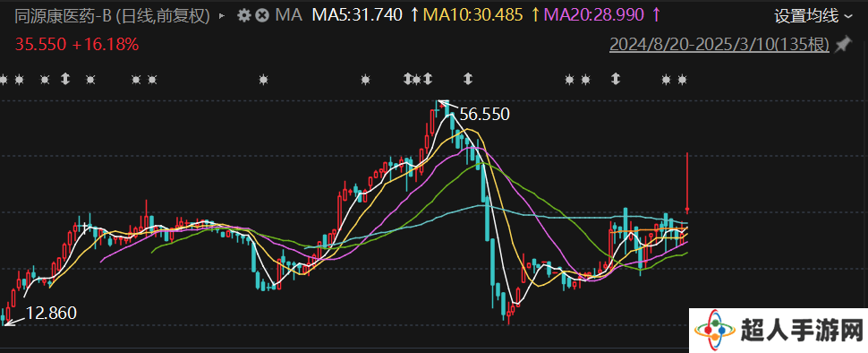Click the 12.860 low price label
This screenshot has height=353, width=868.
(x=52, y=313)
